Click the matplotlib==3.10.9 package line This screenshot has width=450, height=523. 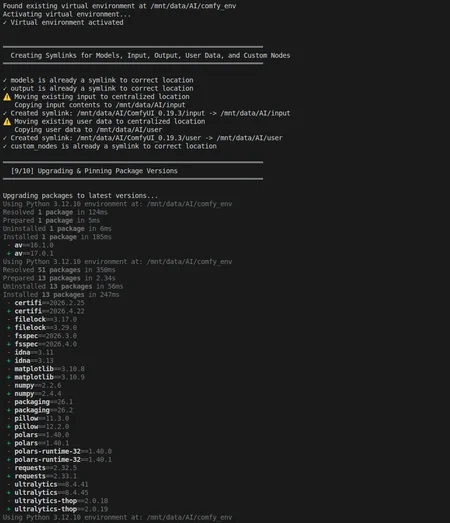(x=49, y=377)
